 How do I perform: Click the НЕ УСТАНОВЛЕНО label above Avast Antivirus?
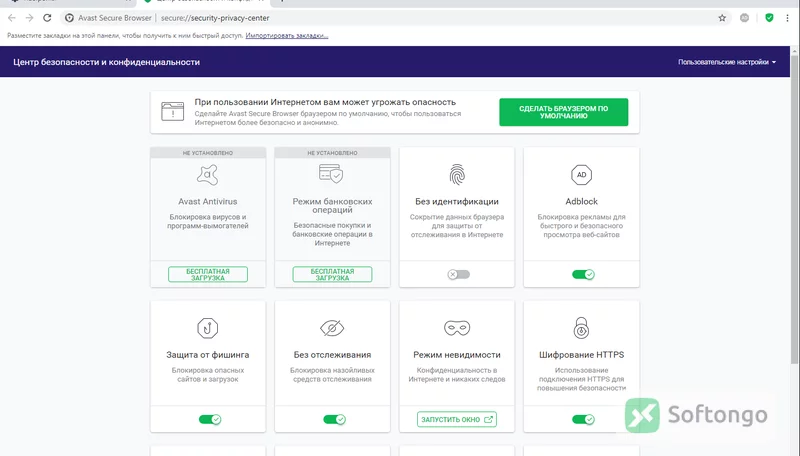click(208, 153)
